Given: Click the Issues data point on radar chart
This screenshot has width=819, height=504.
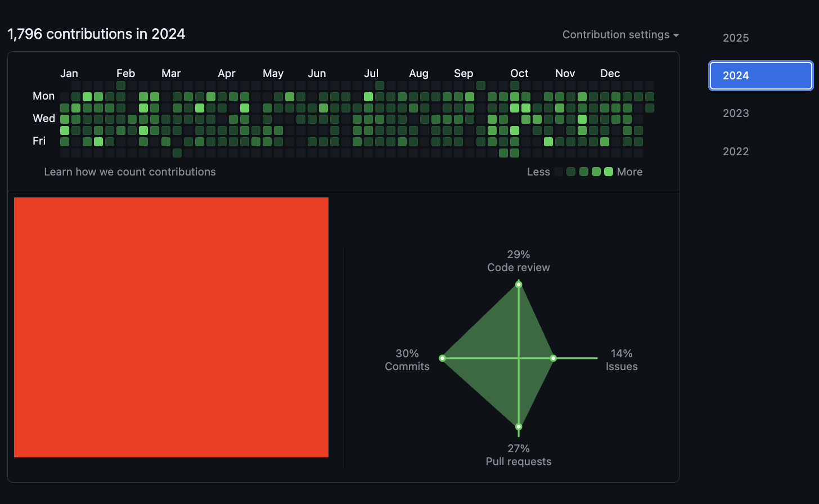Looking at the screenshot, I should pos(553,358).
